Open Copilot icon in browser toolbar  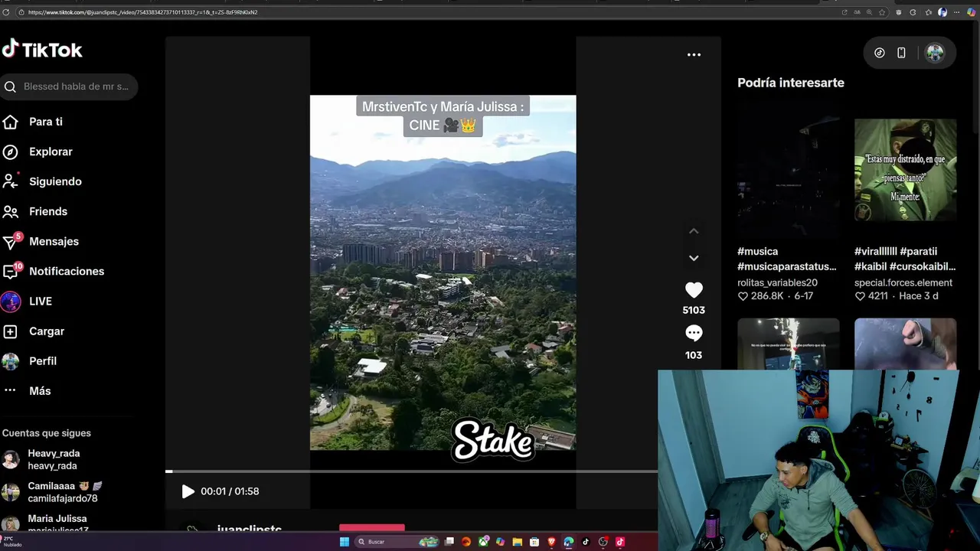972,12
